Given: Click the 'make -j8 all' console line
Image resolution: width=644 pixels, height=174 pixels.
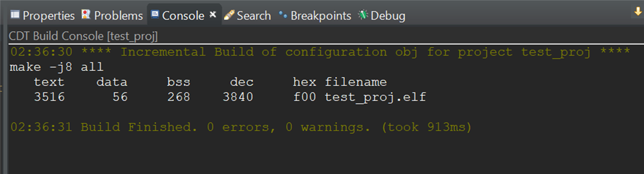Looking at the screenshot, I should click(x=57, y=67).
